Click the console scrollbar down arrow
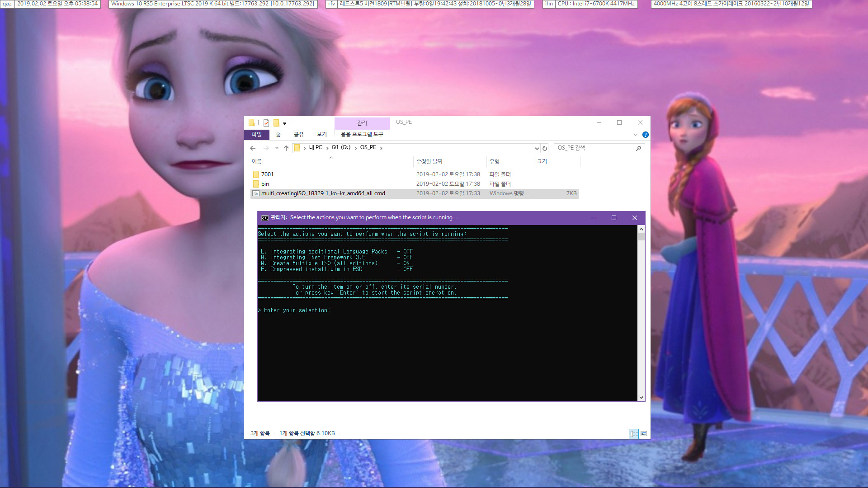This screenshot has height=488, width=868. [x=641, y=398]
